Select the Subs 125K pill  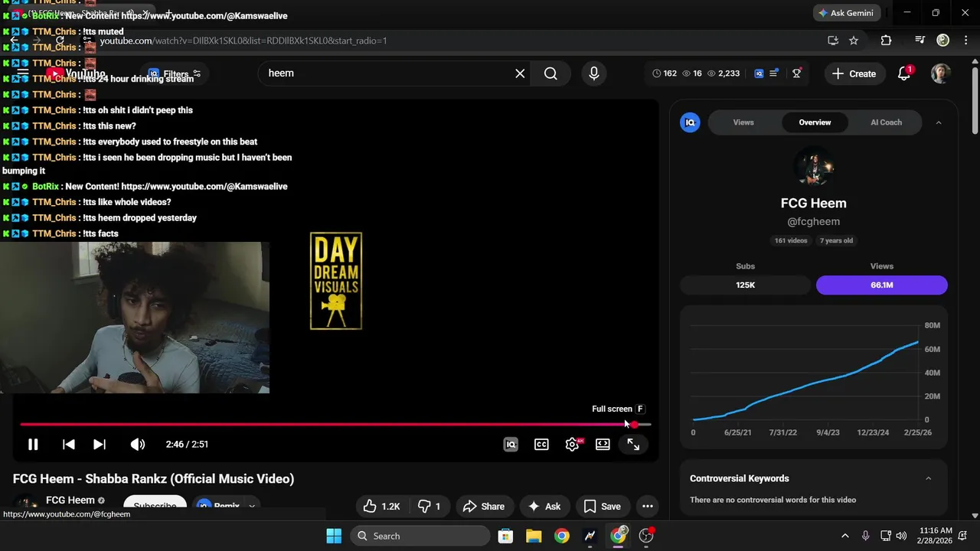click(745, 285)
